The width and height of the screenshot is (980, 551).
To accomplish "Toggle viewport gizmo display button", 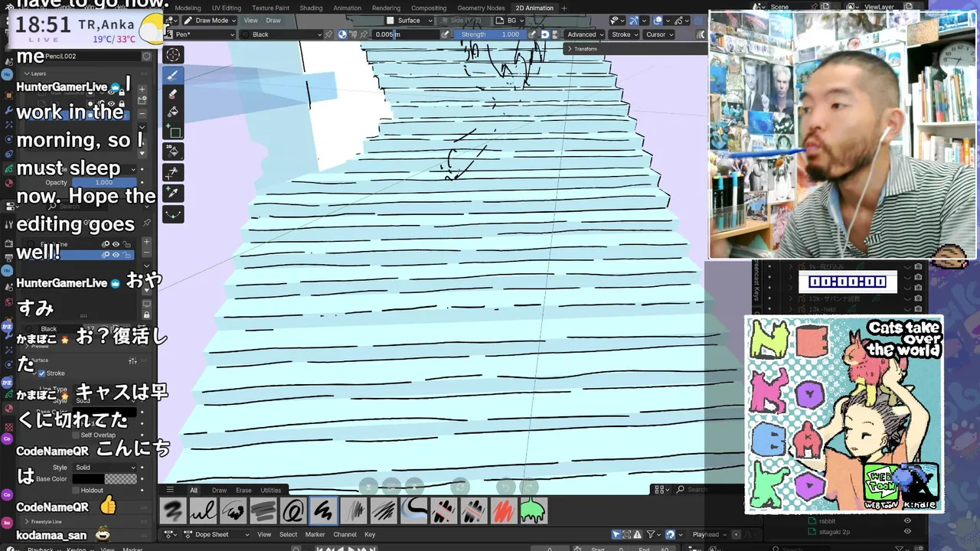I will [635, 21].
